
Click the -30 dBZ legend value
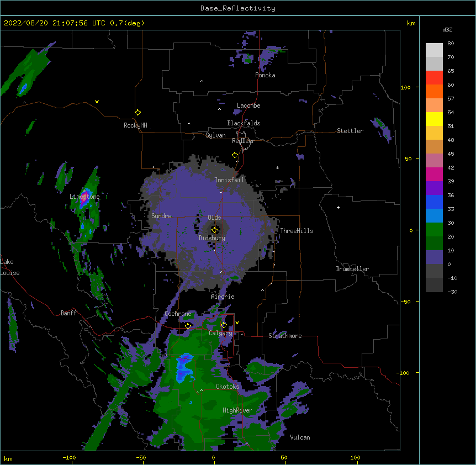click(452, 292)
